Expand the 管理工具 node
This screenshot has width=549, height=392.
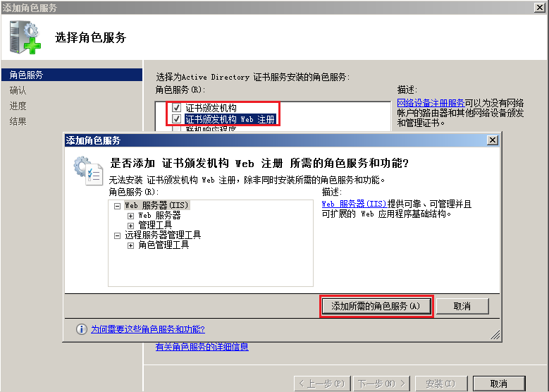(130, 226)
